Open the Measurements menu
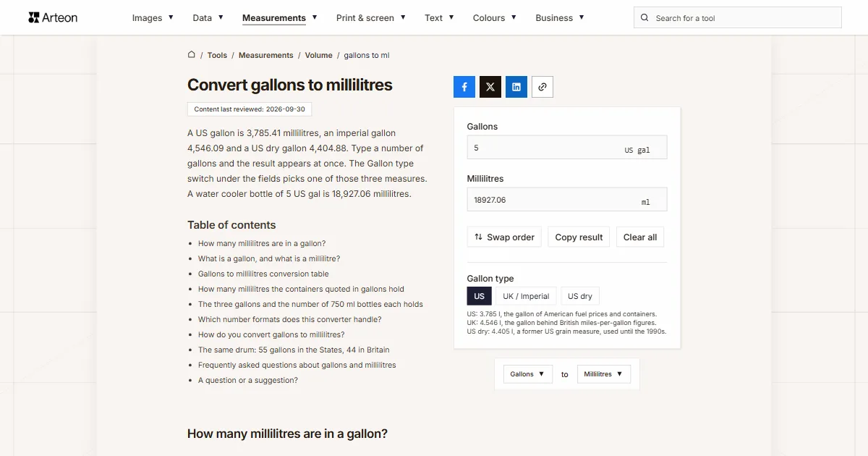The image size is (868, 456). [x=280, y=18]
